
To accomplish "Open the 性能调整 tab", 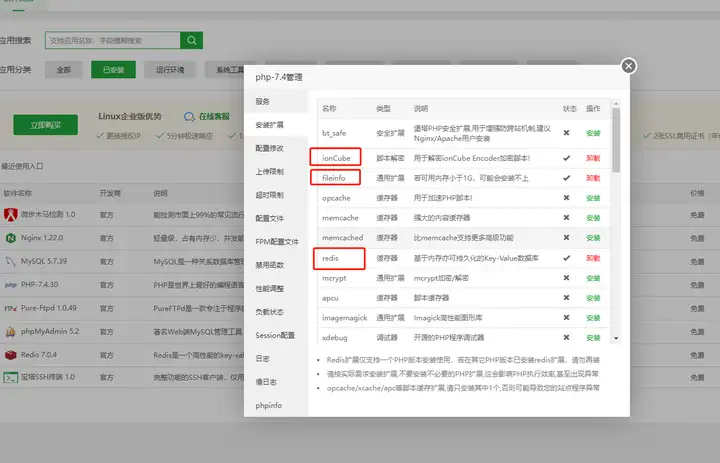I will tap(276, 289).
